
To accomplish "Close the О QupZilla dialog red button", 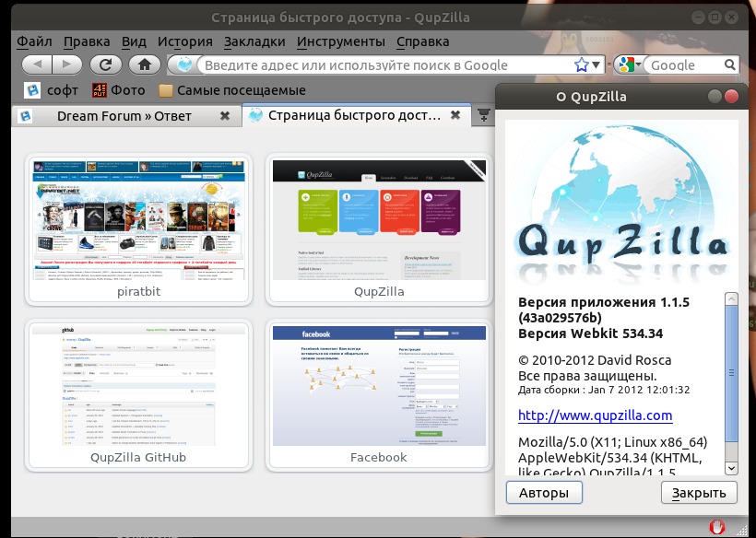I will point(731,97).
